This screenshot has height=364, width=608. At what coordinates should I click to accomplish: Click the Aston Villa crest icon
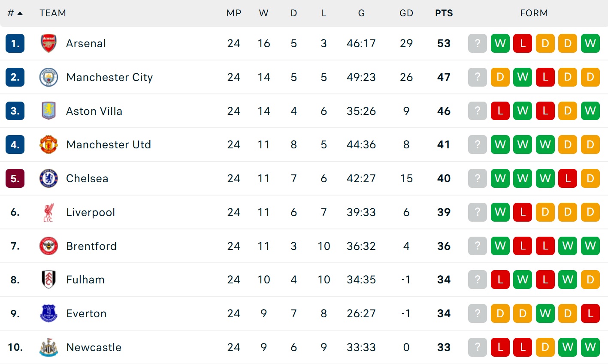[48, 111]
